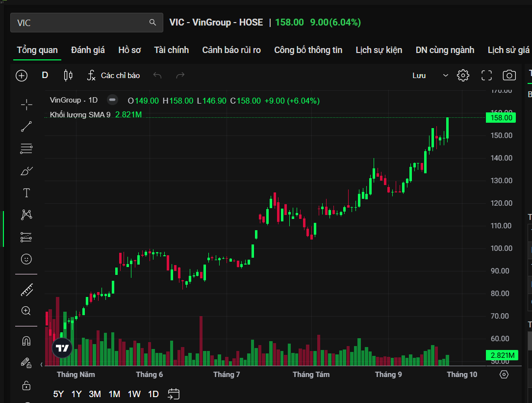Click the add symbol plus icon
The height and width of the screenshot is (403, 532).
(22, 76)
